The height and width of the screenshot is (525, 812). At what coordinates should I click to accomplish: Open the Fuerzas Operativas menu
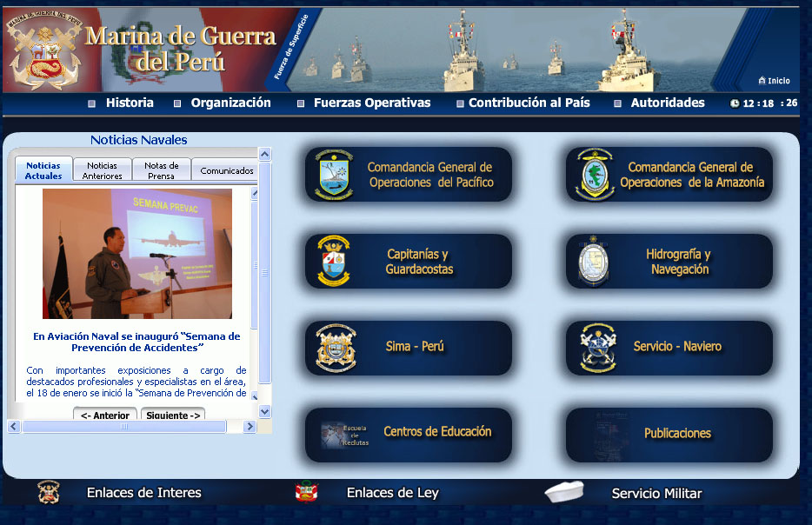click(372, 103)
